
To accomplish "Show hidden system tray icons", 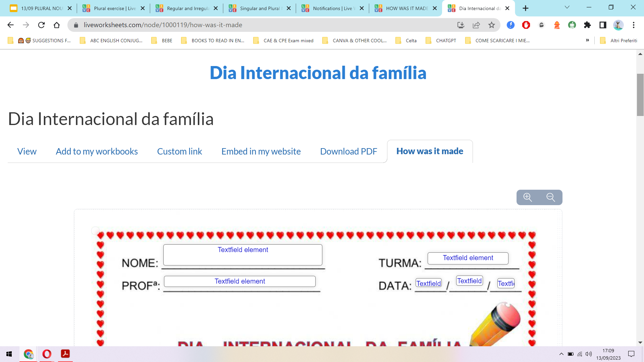I will coord(561,354).
